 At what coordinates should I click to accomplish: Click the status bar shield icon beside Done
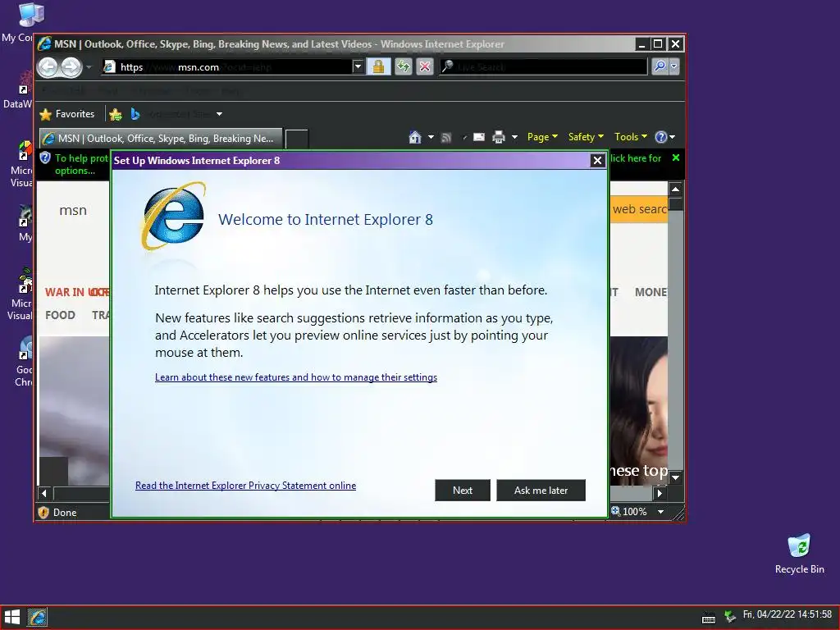click(x=43, y=513)
